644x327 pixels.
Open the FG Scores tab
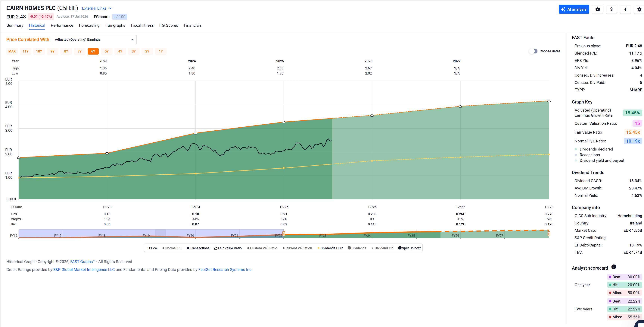pos(169,25)
